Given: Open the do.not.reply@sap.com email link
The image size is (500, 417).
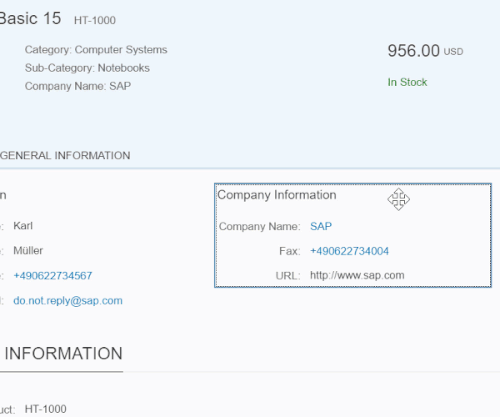Looking at the screenshot, I should point(68,301).
